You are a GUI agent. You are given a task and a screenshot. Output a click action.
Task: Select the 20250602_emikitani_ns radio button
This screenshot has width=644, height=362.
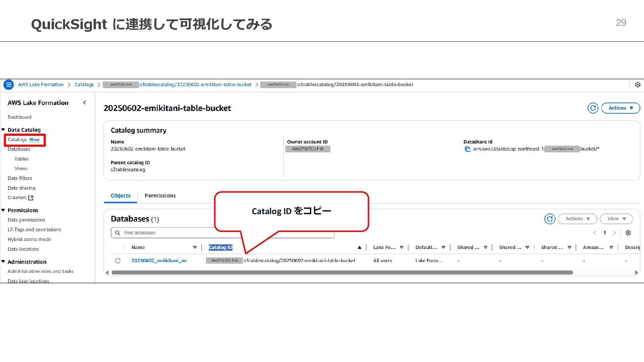pyautogui.click(x=118, y=260)
